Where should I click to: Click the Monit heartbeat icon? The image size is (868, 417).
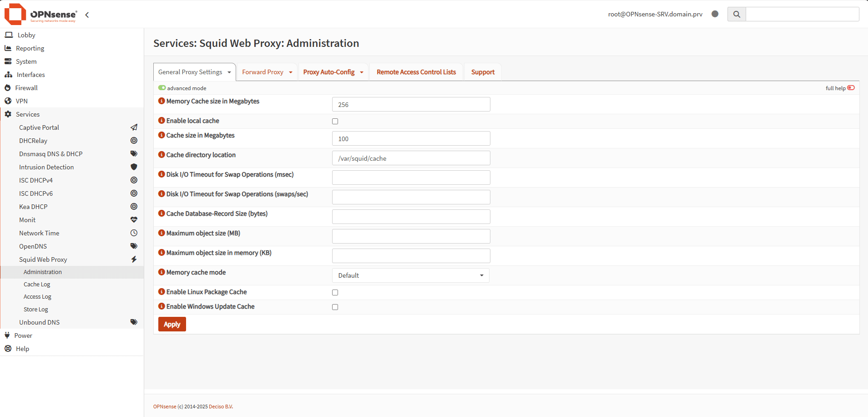(x=134, y=220)
